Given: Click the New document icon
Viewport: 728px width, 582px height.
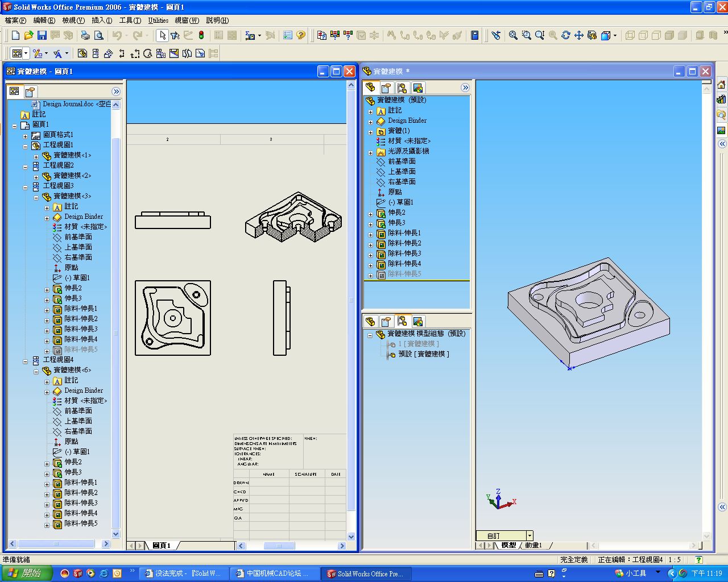Looking at the screenshot, I should pos(15,35).
